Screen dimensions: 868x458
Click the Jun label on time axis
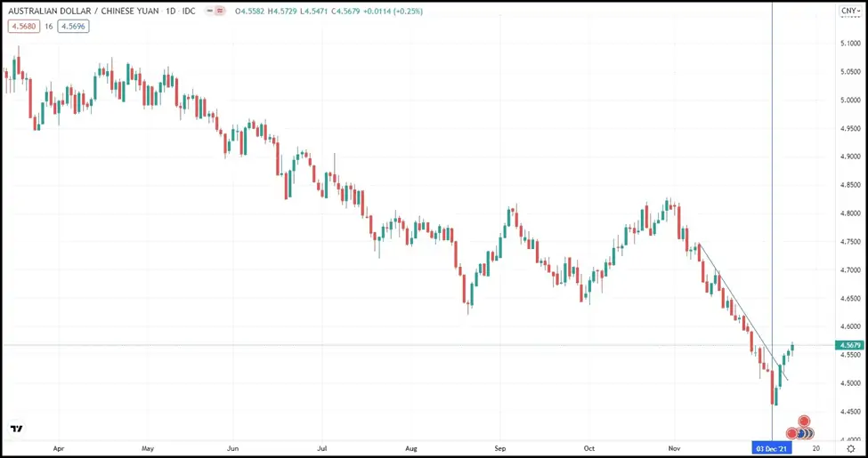point(232,449)
